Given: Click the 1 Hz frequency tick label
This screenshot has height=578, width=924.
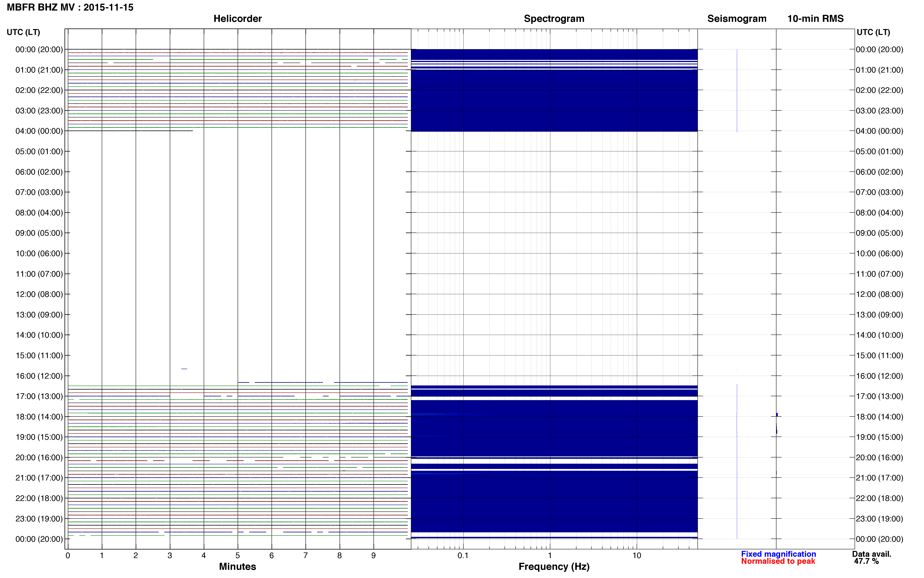Looking at the screenshot, I should point(550,556).
